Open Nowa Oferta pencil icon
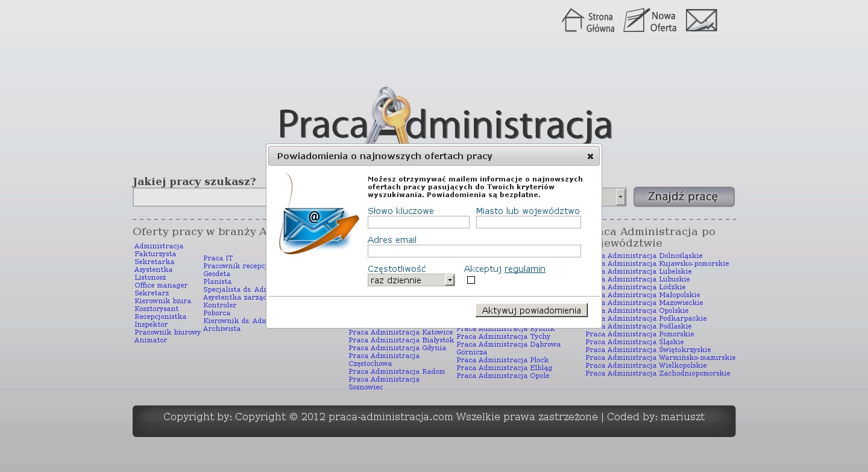This screenshot has height=472, width=868. 636,20
